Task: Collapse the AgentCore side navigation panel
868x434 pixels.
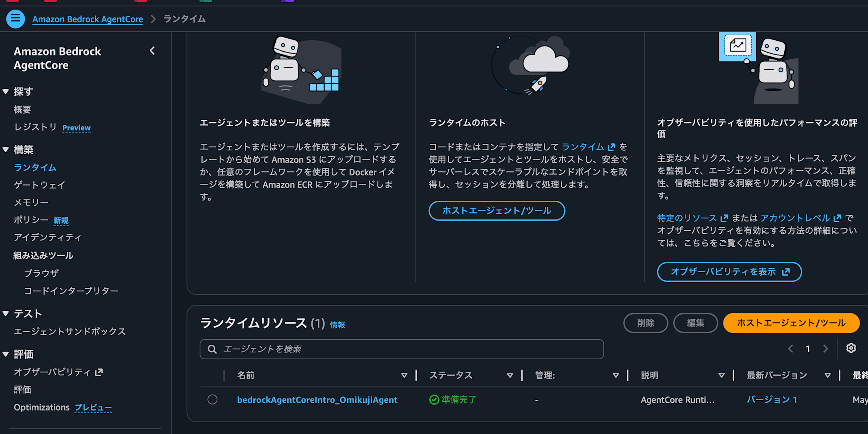Action: 152,51
